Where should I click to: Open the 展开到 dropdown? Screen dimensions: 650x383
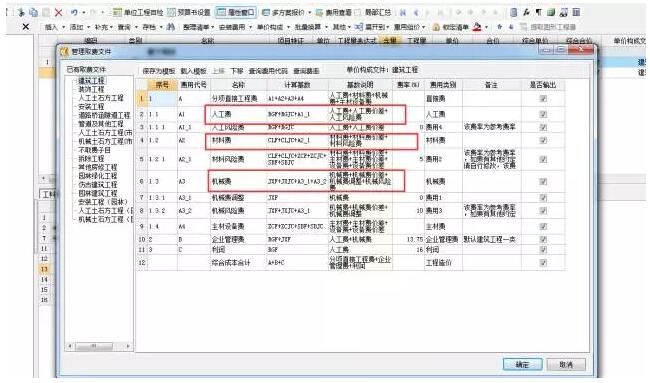(x=372, y=27)
